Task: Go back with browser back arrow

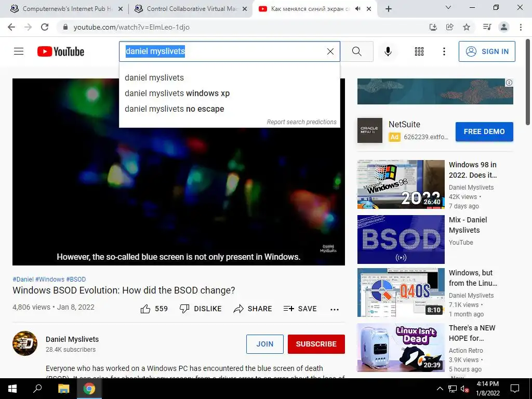Action: [x=11, y=27]
